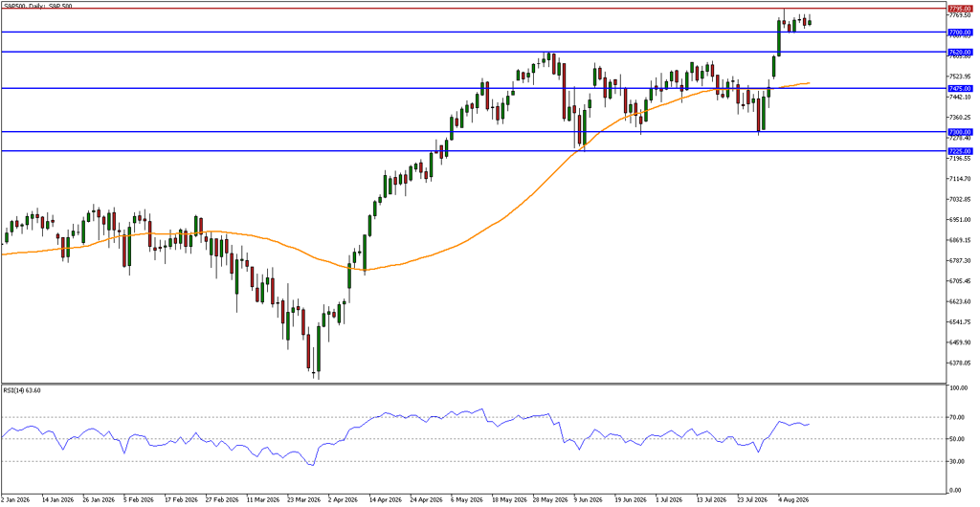980x507 pixels.
Task: Click the 23 Mar 2026 date label
Action: click(x=303, y=500)
